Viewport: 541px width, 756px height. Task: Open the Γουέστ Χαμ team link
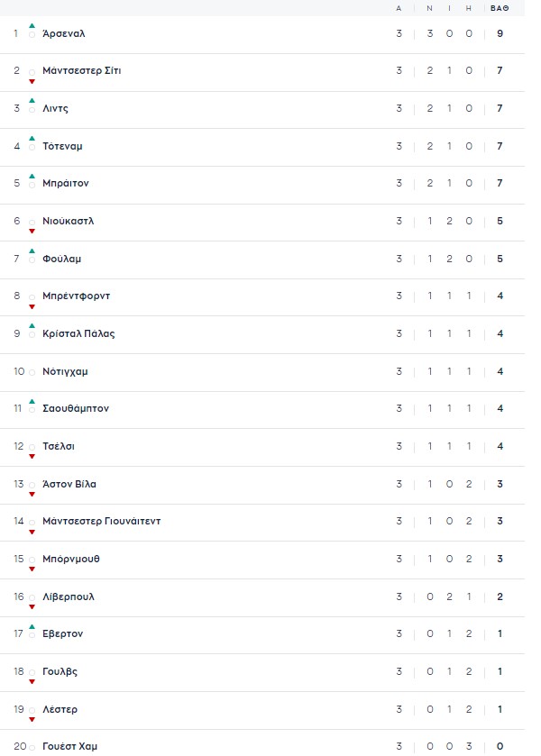tap(69, 746)
